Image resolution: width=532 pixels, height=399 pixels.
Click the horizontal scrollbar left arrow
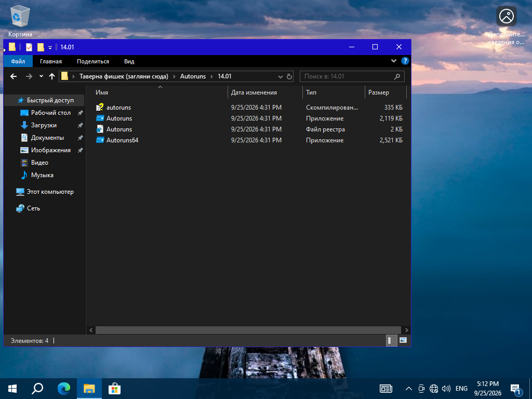(91, 330)
